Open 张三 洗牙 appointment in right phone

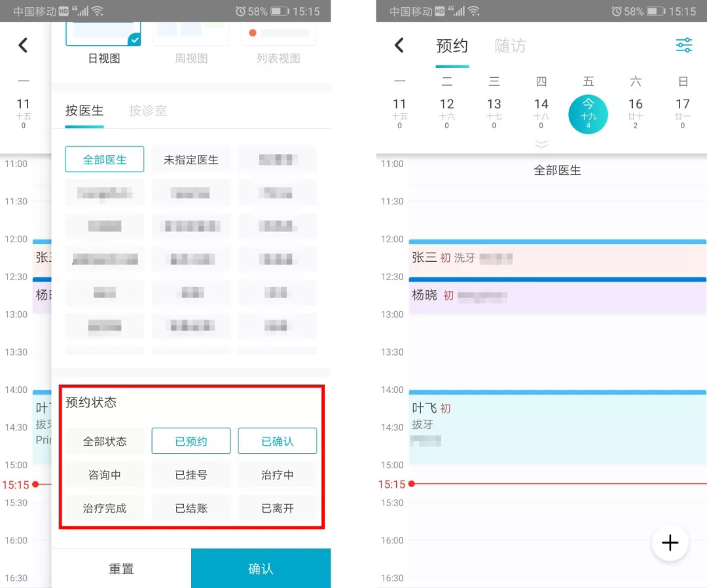(557, 259)
